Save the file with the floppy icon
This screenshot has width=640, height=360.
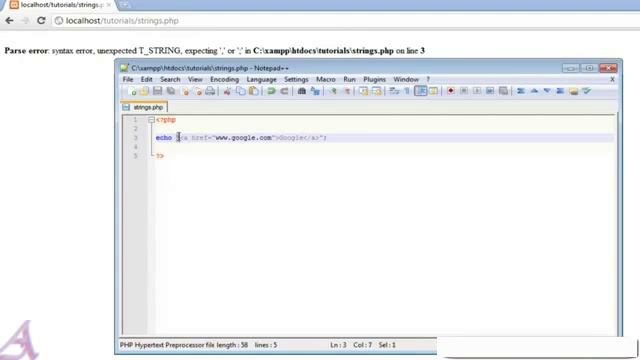[x=158, y=91]
